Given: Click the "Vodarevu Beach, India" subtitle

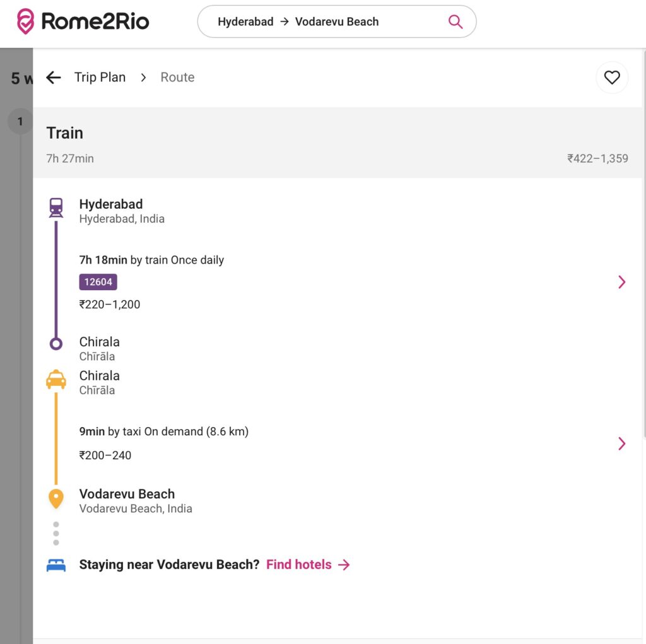Looking at the screenshot, I should point(136,509).
